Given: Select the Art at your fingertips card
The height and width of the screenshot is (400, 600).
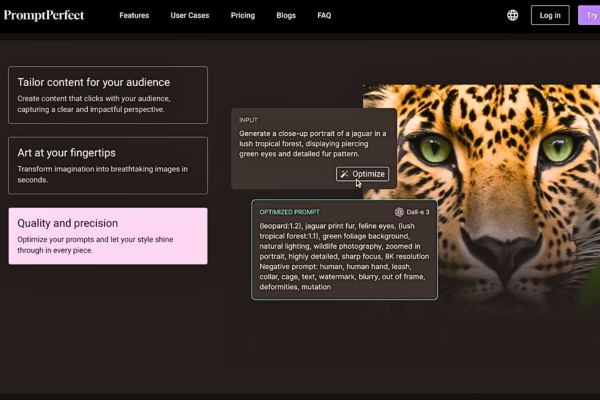Looking at the screenshot, I should click(x=108, y=165).
